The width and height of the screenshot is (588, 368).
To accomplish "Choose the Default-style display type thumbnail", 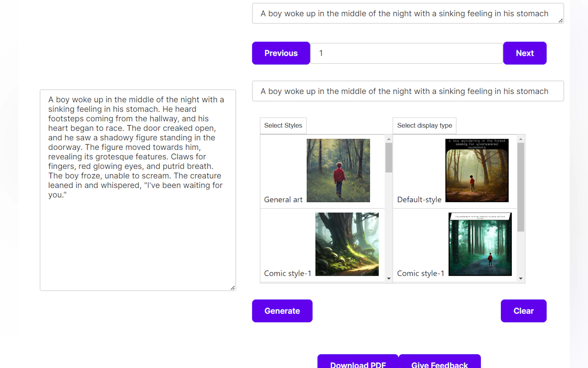I will tap(476, 170).
